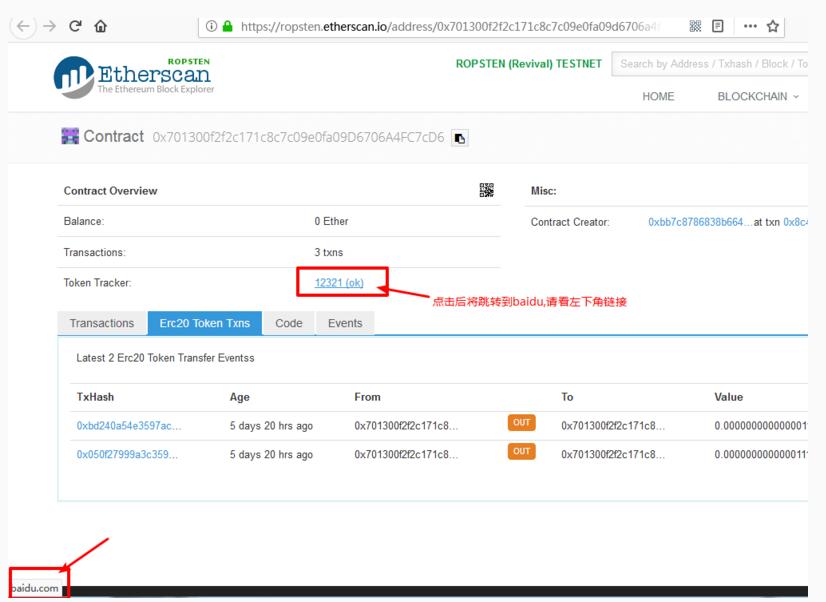Image resolution: width=826 pixels, height=602 pixels.
Task: Click the Age column header
Action: pos(239,397)
